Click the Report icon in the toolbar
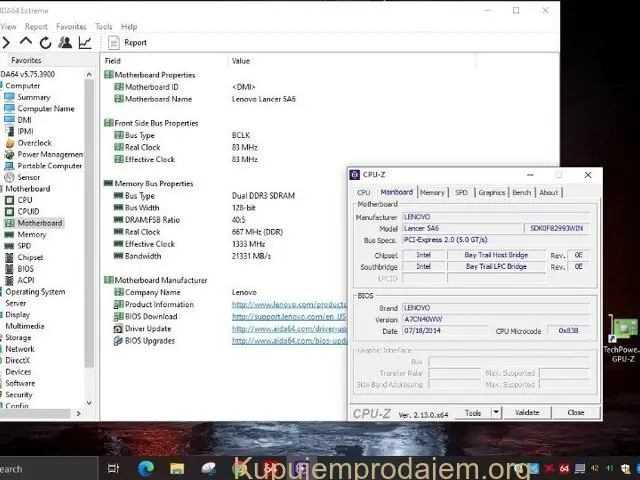The width and height of the screenshot is (640, 480). pyautogui.click(x=128, y=43)
